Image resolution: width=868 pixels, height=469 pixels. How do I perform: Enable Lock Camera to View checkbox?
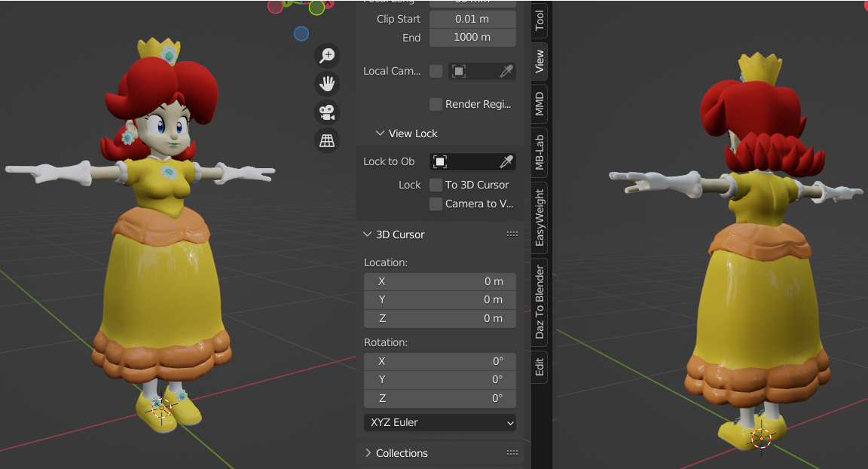pos(436,204)
